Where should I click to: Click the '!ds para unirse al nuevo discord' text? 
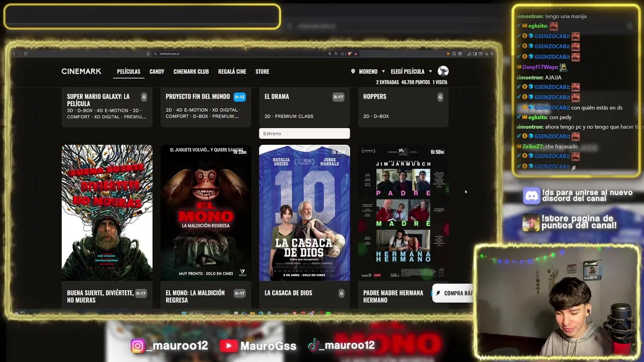(587, 196)
